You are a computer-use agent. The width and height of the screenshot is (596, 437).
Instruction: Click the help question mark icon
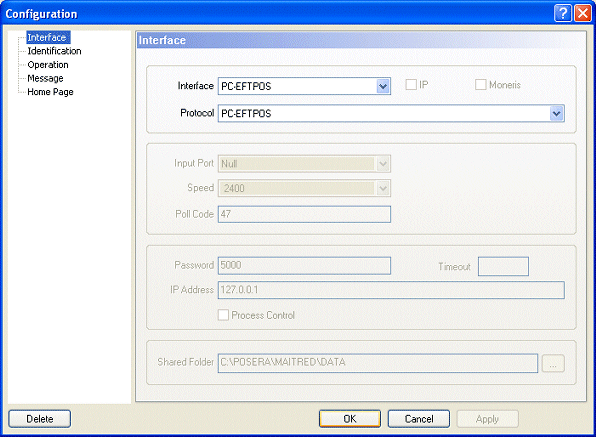click(563, 13)
